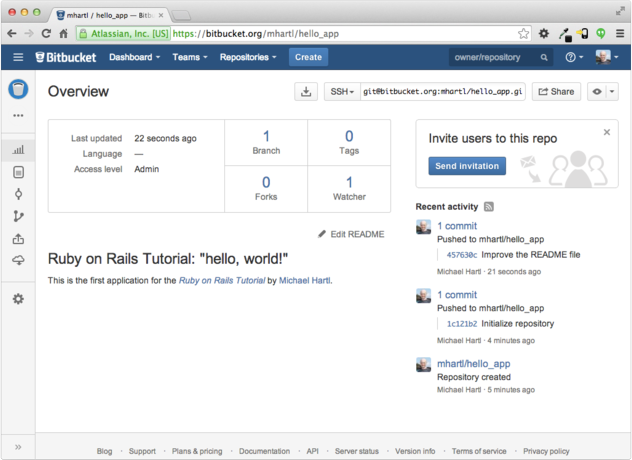The image size is (632, 460).
Task: Expand the help question mark menu
Action: (574, 57)
